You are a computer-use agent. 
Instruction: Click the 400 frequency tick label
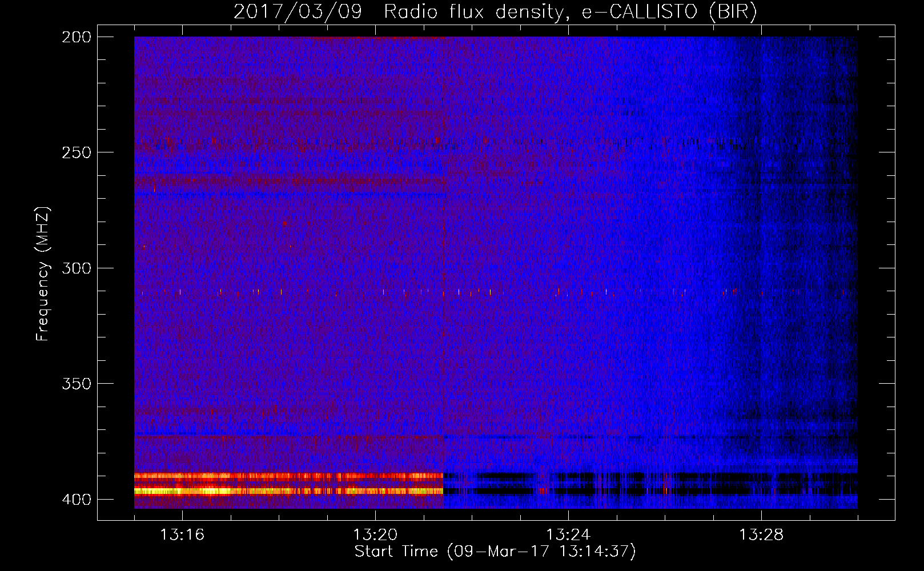coord(77,499)
